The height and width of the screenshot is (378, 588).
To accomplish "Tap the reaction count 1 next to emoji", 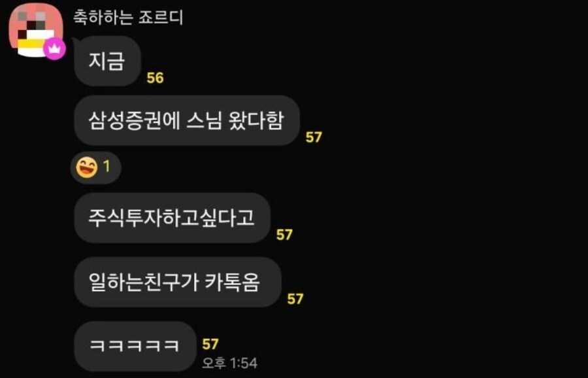I will pos(107,166).
